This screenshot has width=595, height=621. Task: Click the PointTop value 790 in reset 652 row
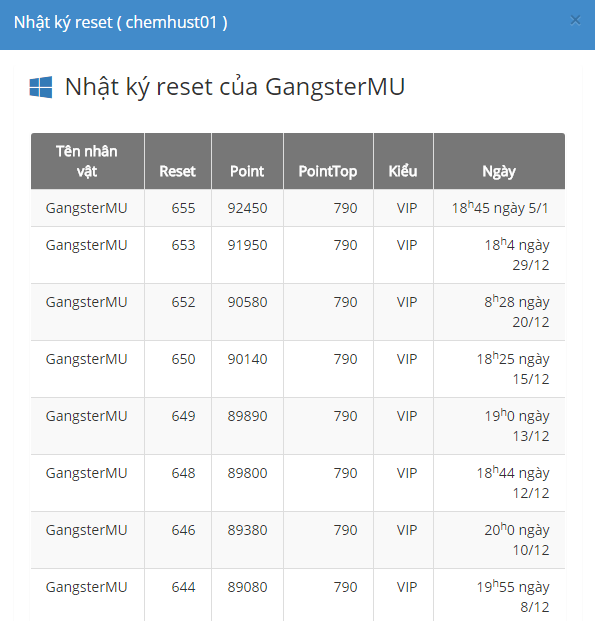pyautogui.click(x=345, y=302)
